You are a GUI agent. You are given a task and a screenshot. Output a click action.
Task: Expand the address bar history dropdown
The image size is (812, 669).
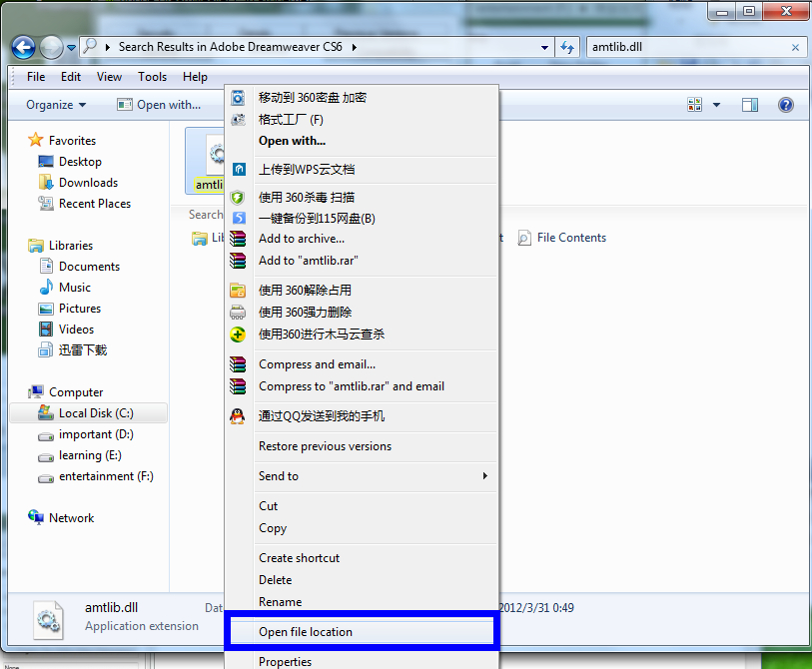544,47
